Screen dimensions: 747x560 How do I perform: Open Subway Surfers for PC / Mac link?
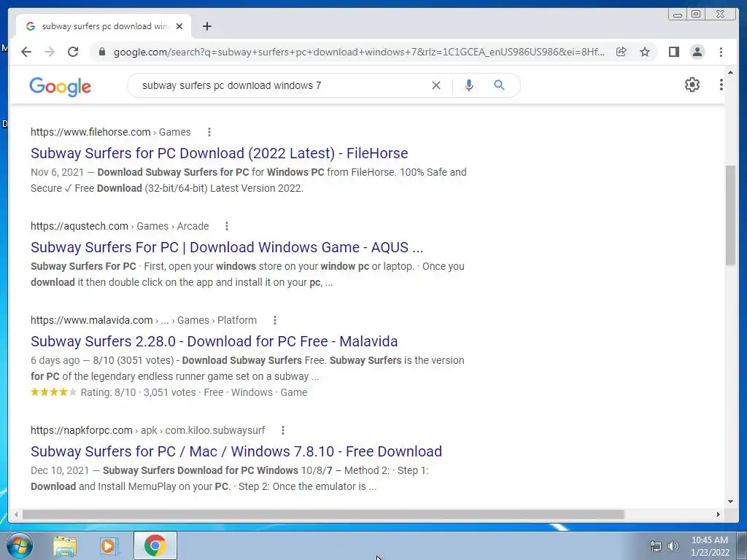tap(236, 451)
